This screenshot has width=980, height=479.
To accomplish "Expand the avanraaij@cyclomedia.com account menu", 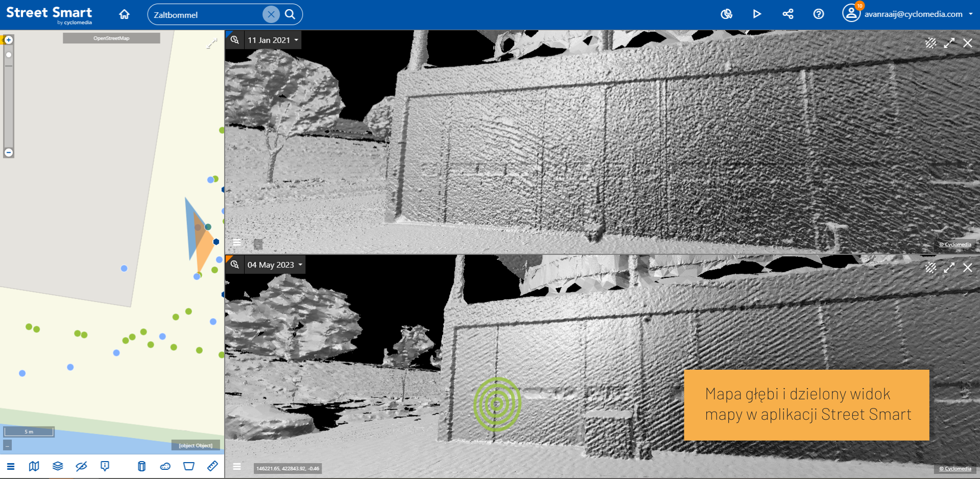I will tap(970, 14).
